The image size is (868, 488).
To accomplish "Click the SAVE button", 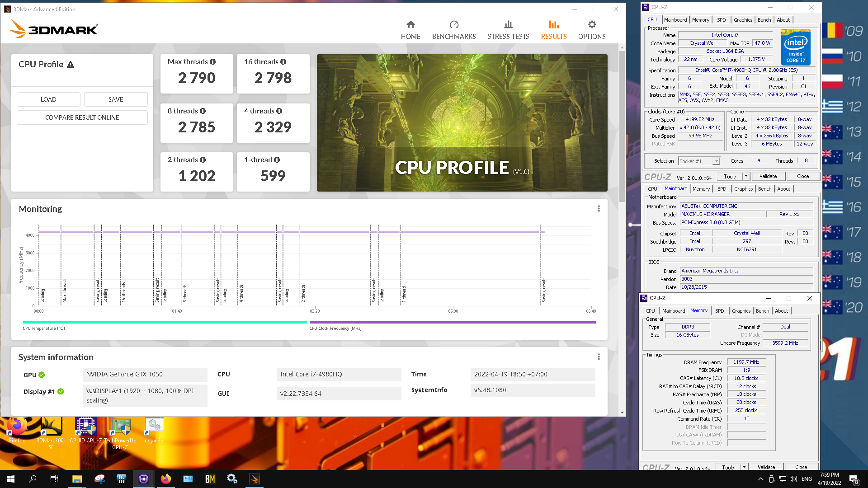I will click(x=116, y=99).
